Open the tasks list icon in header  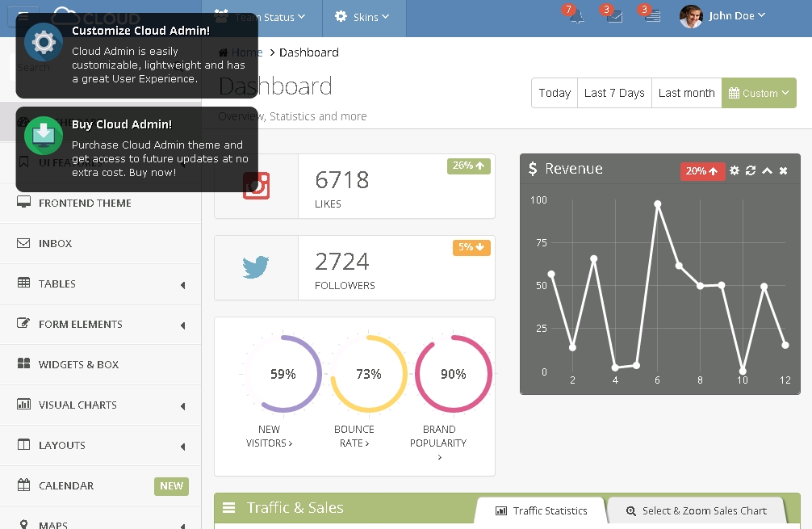tap(652, 16)
